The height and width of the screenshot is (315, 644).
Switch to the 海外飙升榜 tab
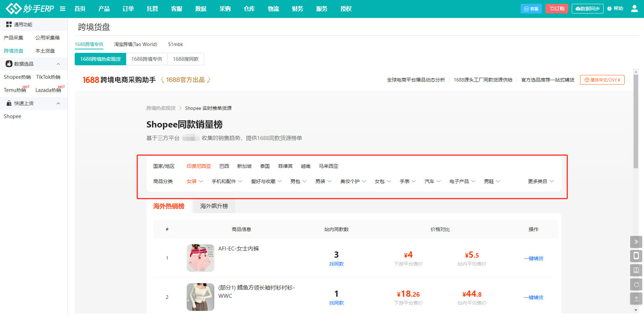coord(214,206)
